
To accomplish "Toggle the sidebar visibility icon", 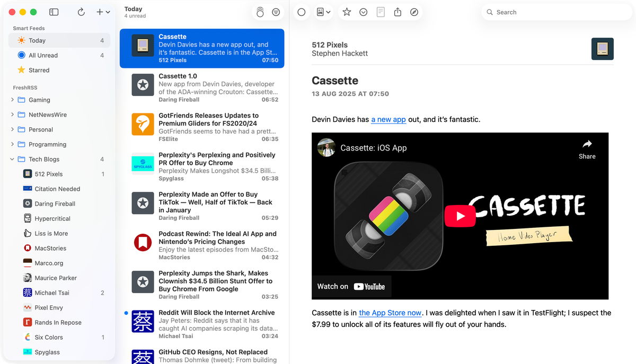I will (x=54, y=12).
